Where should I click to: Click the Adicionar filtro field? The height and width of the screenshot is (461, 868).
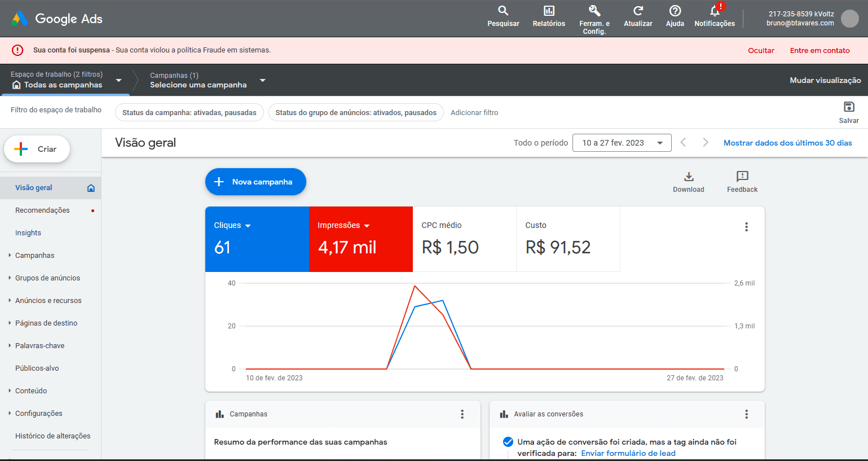pos(474,112)
